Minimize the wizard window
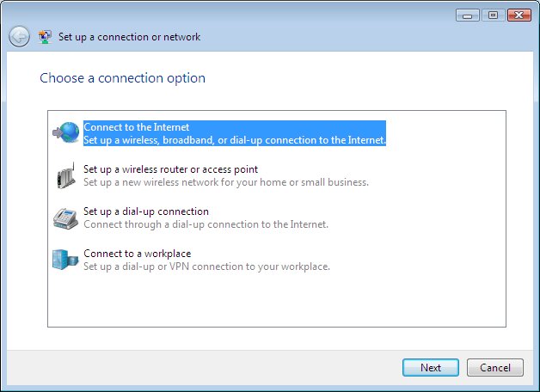The image size is (540, 392). 467,15
